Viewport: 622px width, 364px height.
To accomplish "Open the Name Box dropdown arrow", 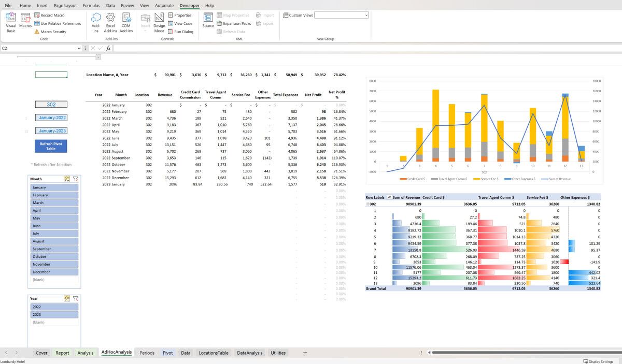I will point(78,48).
